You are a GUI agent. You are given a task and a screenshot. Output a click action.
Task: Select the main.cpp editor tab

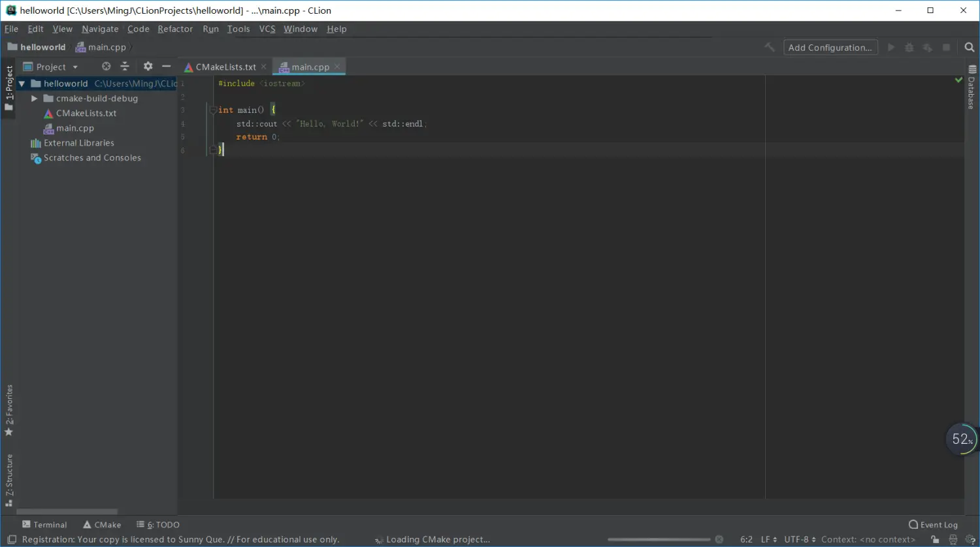[x=310, y=67]
